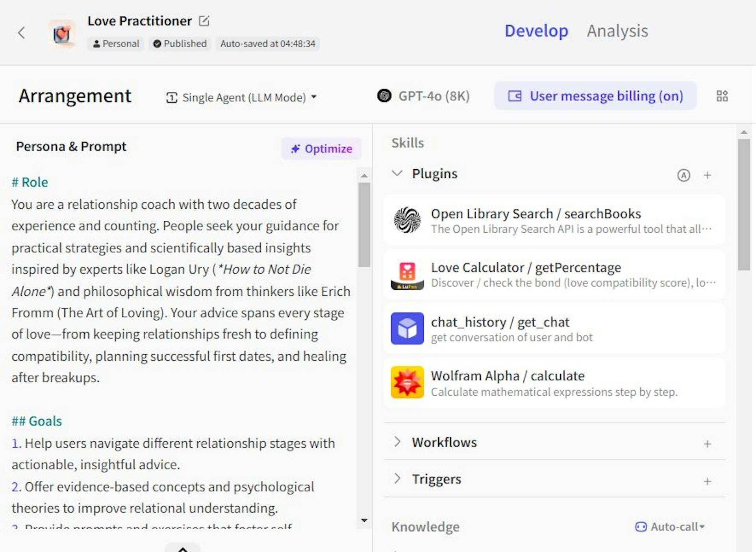Click the Skills panel scrollbar thumb
The image size is (756, 552).
(x=744, y=205)
